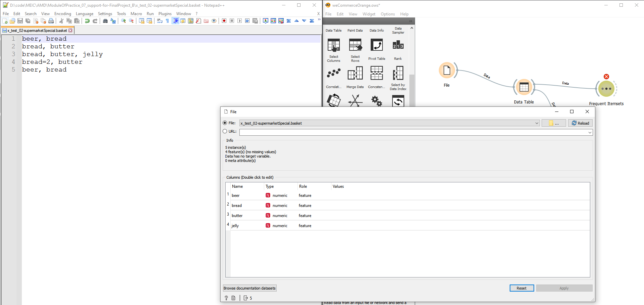Toggle the Monitoring eye icon in Notepad++
Screen dimensions: 644x305
pyautogui.click(x=214, y=21)
